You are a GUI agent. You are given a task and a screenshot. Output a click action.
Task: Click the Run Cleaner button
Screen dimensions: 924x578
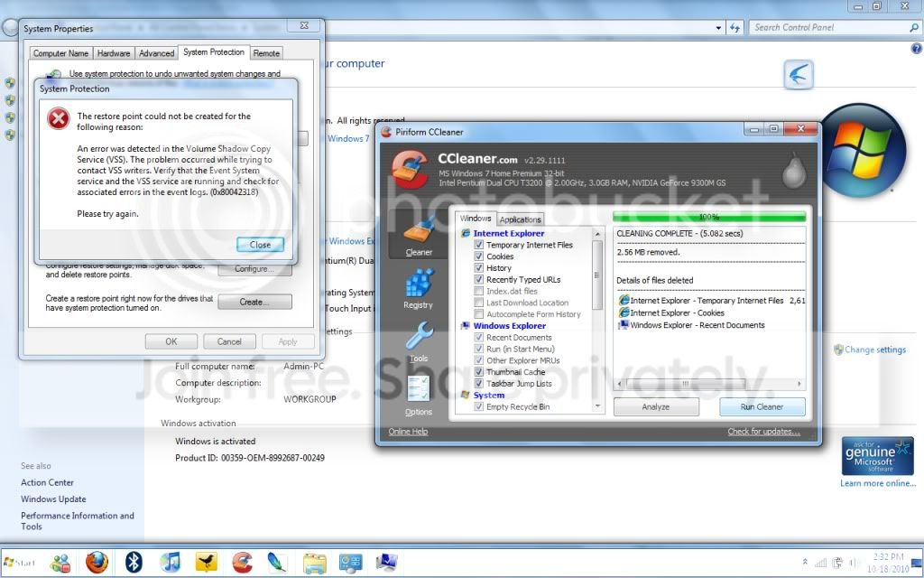coord(762,407)
